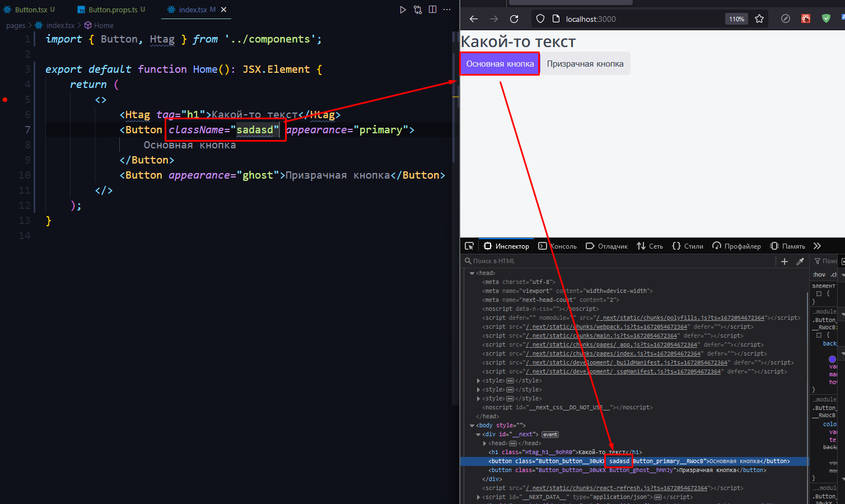845x504 pixels.
Task: Go forward in the browser
Action: [x=494, y=19]
